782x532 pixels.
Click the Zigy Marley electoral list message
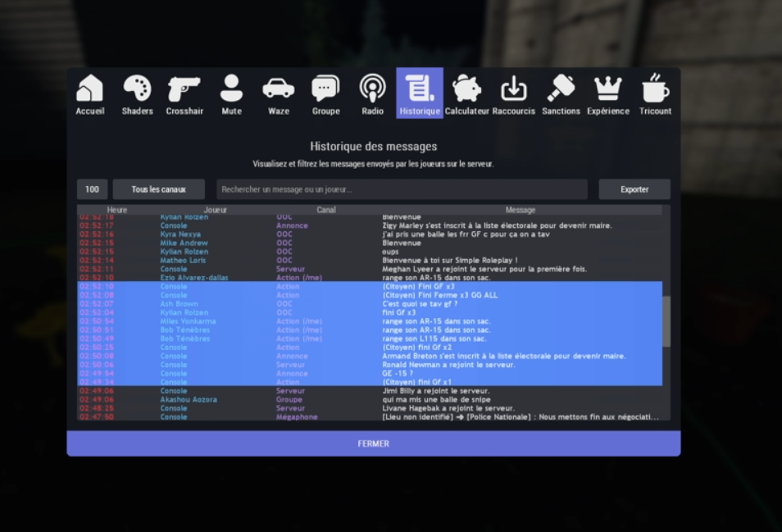[x=497, y=225]
